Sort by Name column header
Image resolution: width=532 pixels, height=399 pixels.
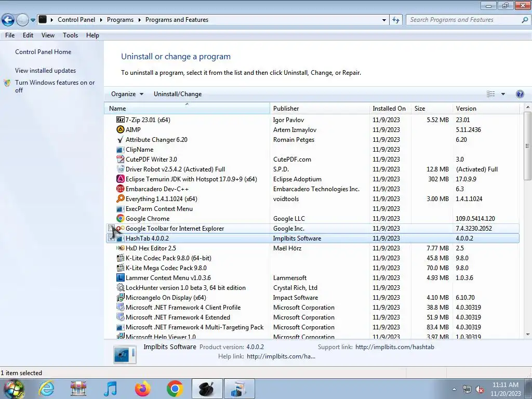[x=187, y=108]
